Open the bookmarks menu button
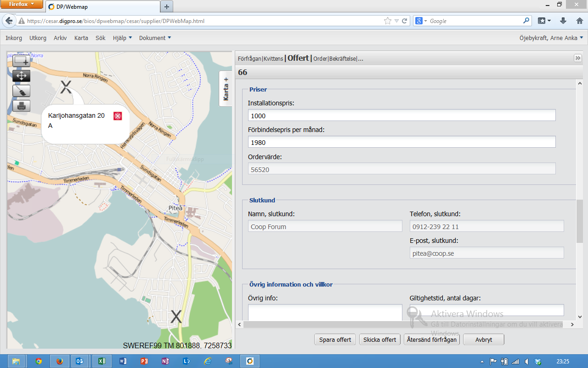This screenshot has width=588, height=368. coord(544,21)
